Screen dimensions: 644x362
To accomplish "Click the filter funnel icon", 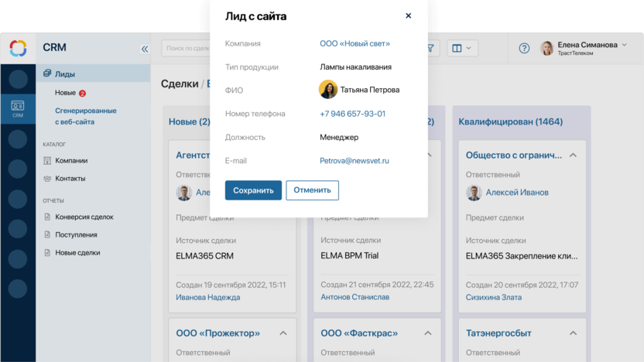I will pos(431,49).
